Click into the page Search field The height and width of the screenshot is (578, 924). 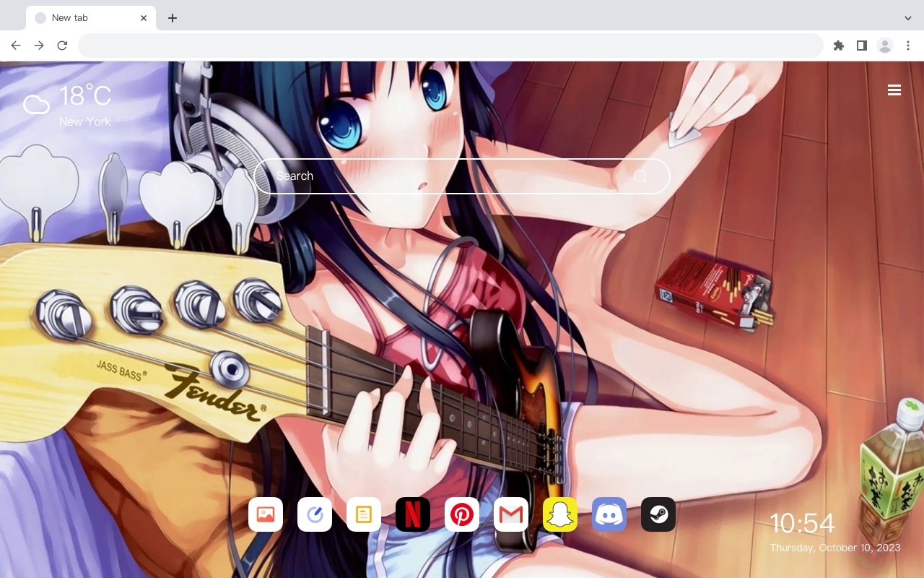[462, 176]
